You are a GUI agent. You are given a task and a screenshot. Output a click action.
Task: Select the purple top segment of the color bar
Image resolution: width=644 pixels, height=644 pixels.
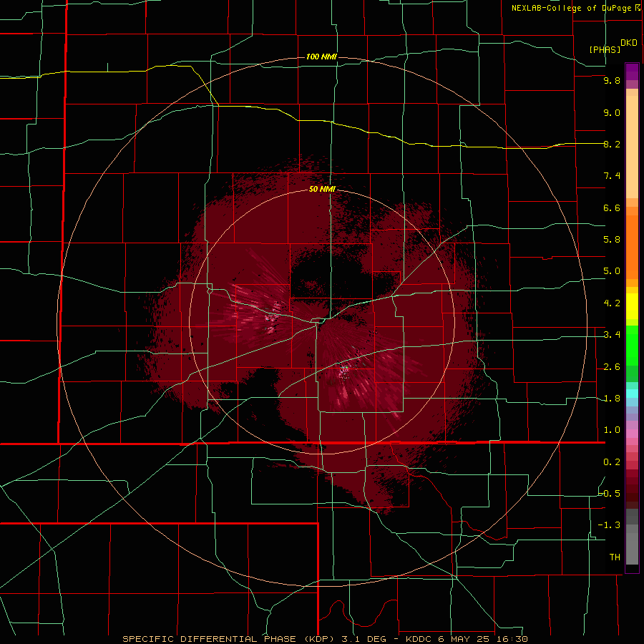(x=632, y=72)
